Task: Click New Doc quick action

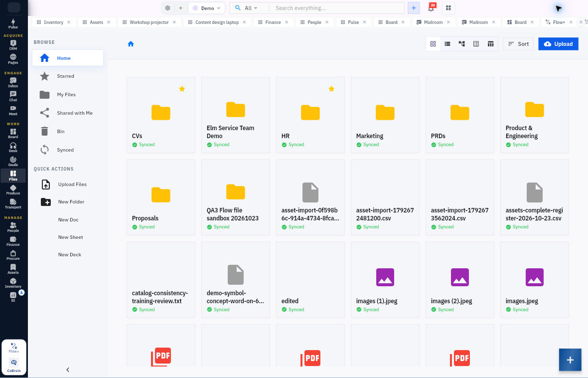Action: pyautogui.click(x=68, y=219)
